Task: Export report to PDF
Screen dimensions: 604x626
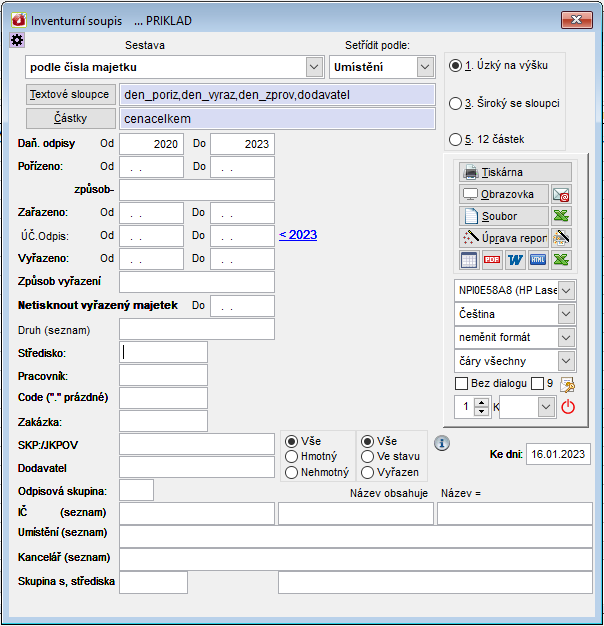Action: pyautogui.click(x=492, y=260)
